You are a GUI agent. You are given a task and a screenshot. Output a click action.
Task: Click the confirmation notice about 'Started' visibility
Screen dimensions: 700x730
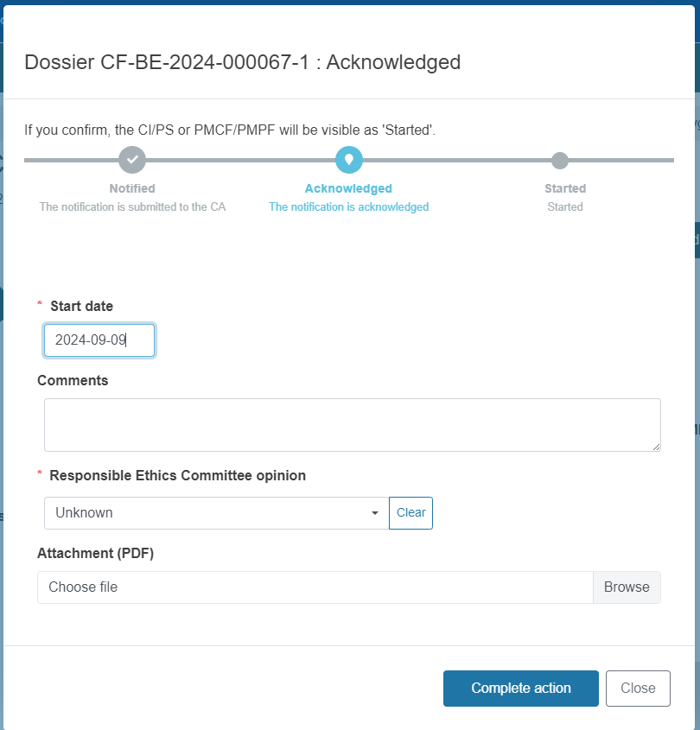(230, 130)
